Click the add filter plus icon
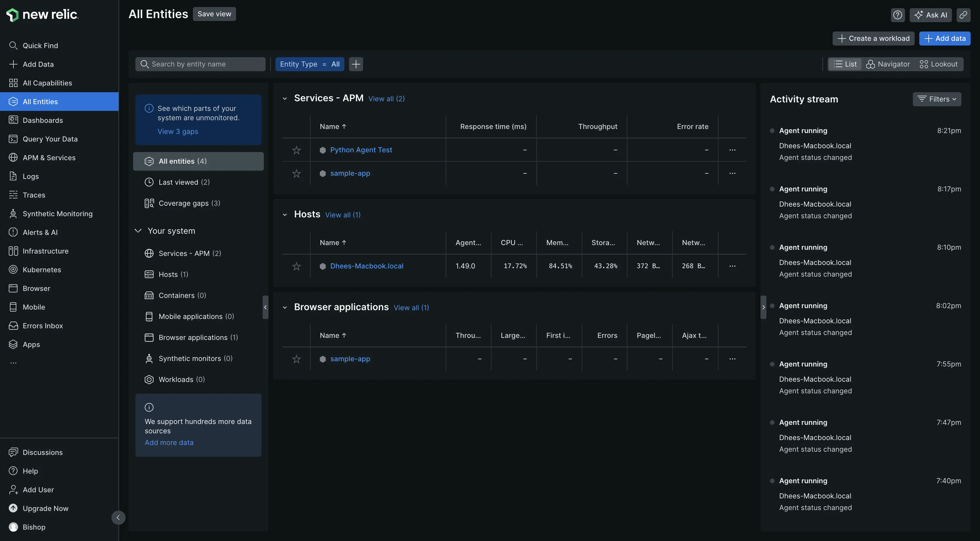980x541 pixels. pyautogui.click(x=356, y=64)
